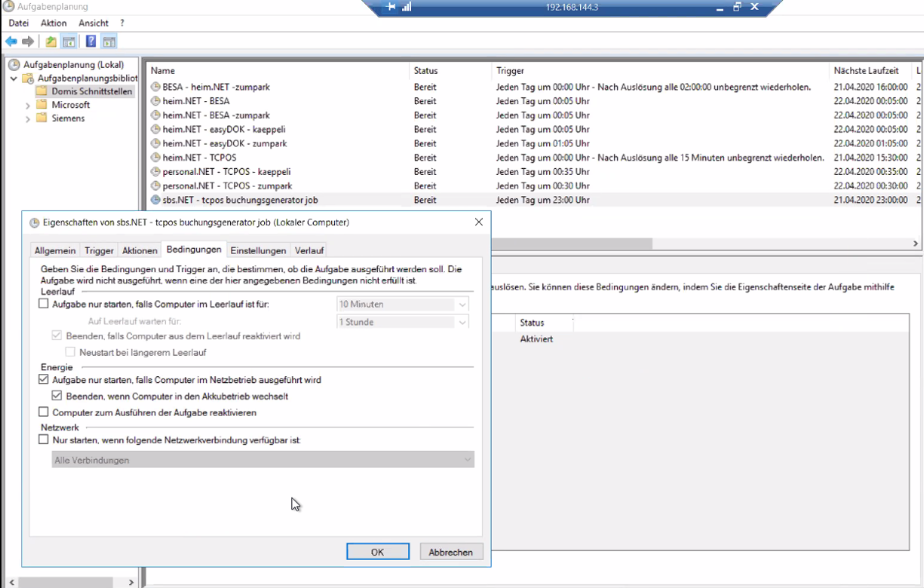Select the personal.NET - TCPOS - zumpark task

tap(227, 186)
